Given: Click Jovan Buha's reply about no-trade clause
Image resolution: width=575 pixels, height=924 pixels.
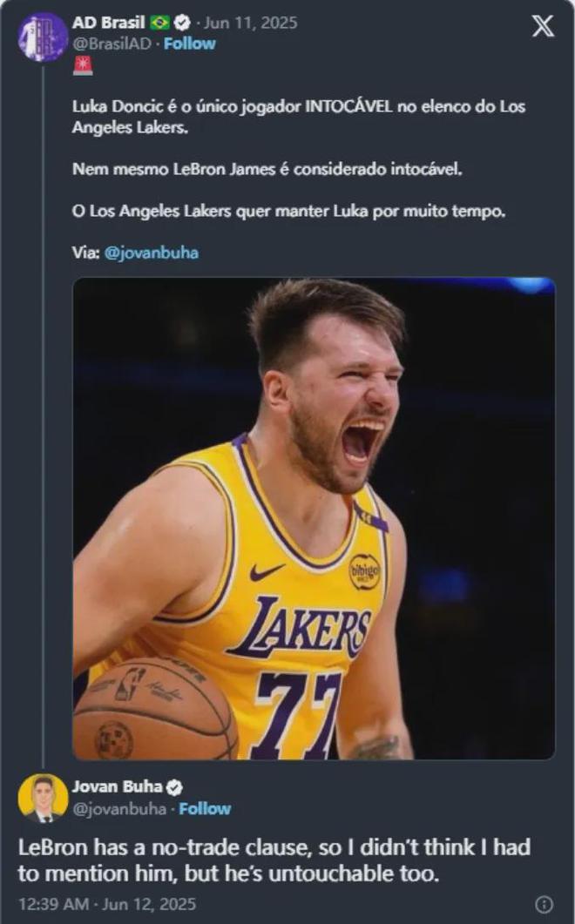Looking at the screenshot, I should click(274, 860).
